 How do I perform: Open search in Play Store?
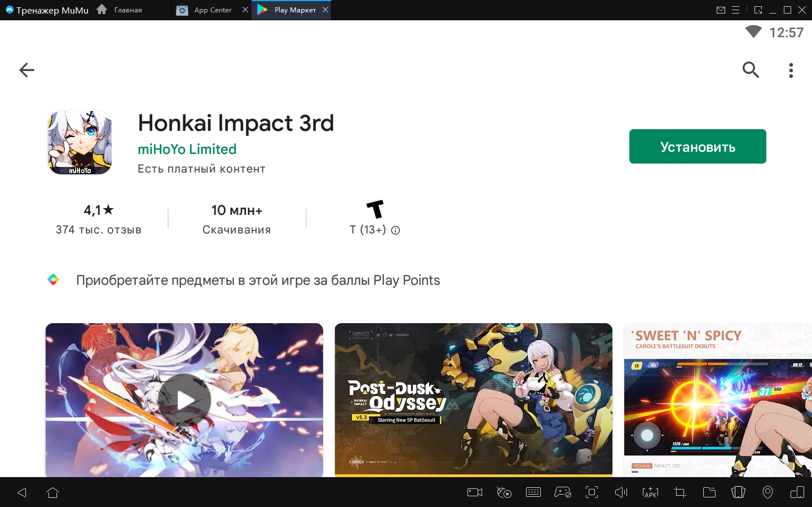(x=751, y=70)
